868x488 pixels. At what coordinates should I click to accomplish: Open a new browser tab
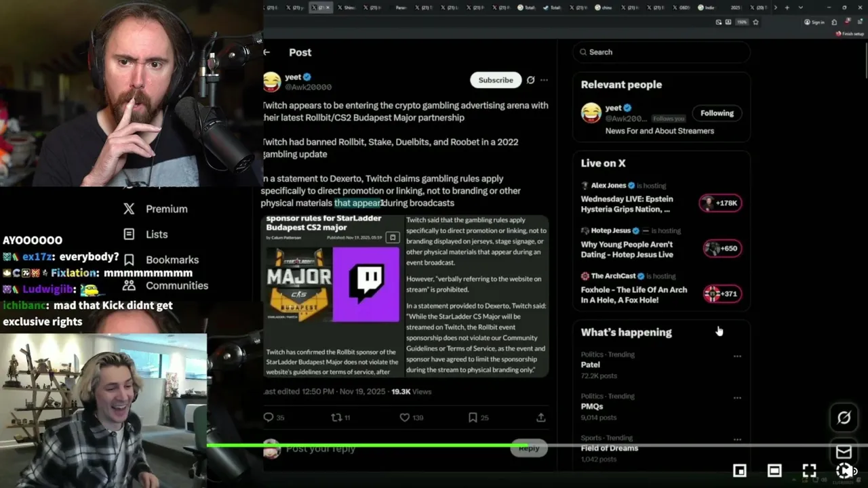pos(787,7)
